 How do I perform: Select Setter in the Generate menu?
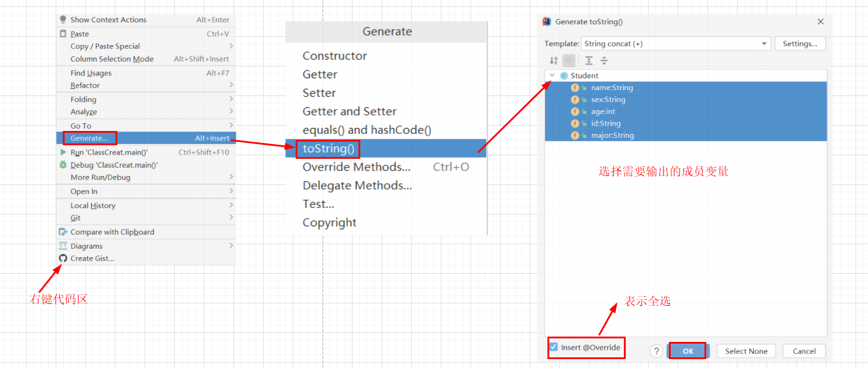click(x=386, y=93)
